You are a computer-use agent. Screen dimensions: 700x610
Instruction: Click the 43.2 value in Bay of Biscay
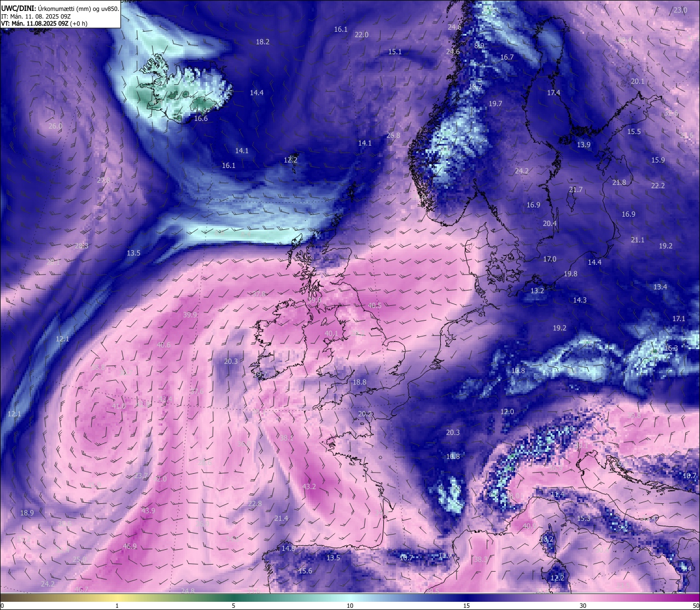coord(309,486)
